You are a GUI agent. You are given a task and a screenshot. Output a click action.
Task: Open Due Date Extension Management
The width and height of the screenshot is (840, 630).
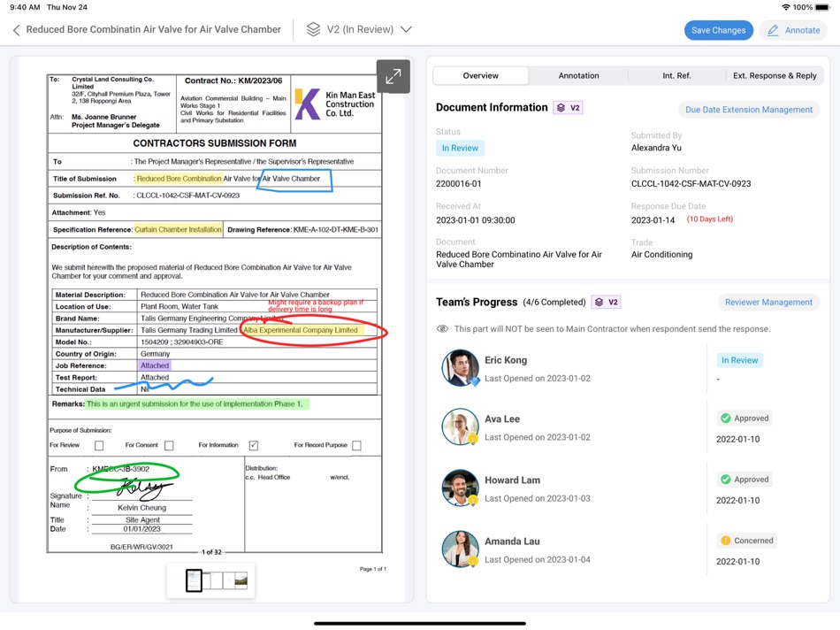tap(748, 110)
